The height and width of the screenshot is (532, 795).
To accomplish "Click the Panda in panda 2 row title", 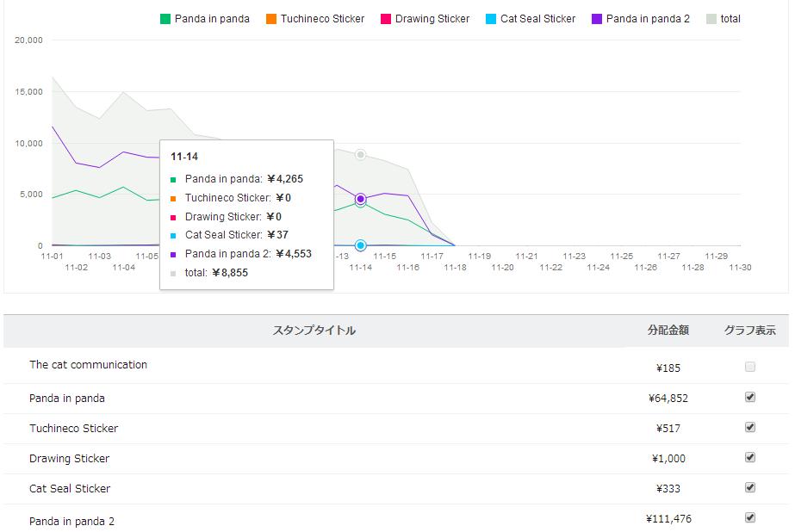I will point(71,521).
